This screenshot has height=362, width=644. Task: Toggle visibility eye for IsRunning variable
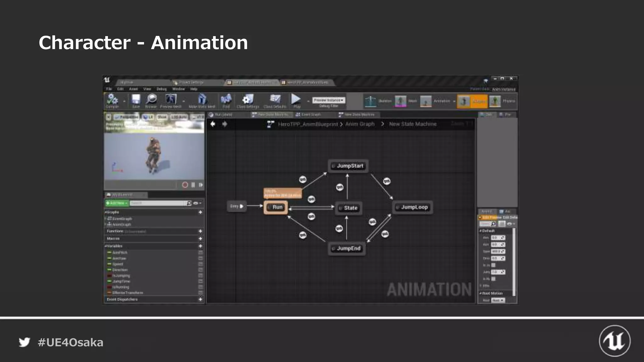click(200, 287)
